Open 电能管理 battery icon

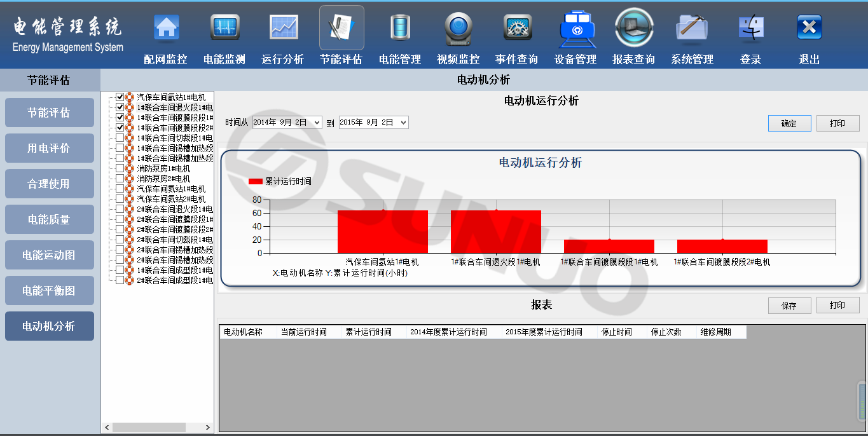tap(400, 28)
